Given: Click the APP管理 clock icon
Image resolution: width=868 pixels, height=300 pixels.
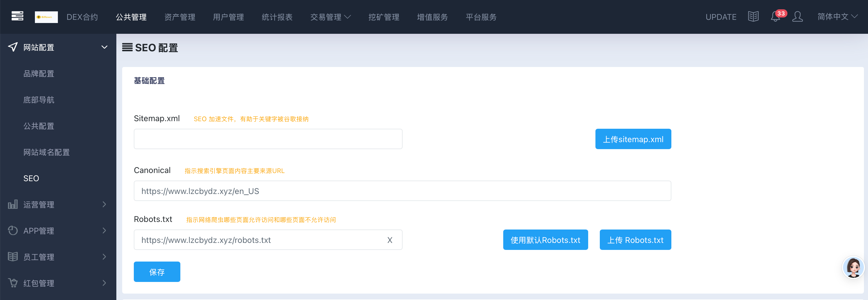Looking at the screenshot, I should [13, 230].
